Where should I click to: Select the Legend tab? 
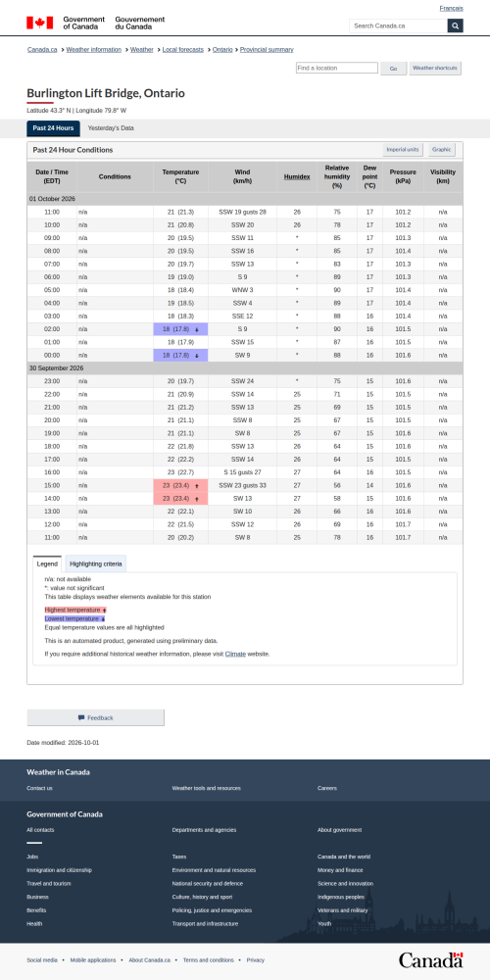pos(47,563)
